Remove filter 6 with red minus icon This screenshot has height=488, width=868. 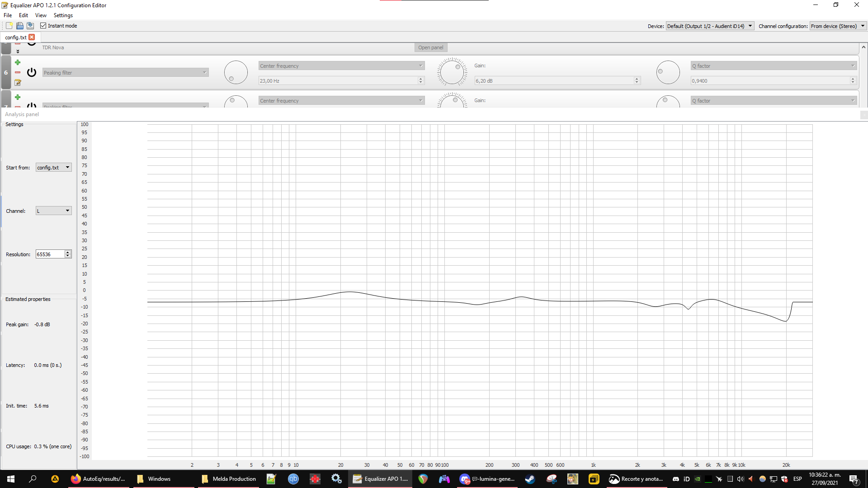coord(18,72)
